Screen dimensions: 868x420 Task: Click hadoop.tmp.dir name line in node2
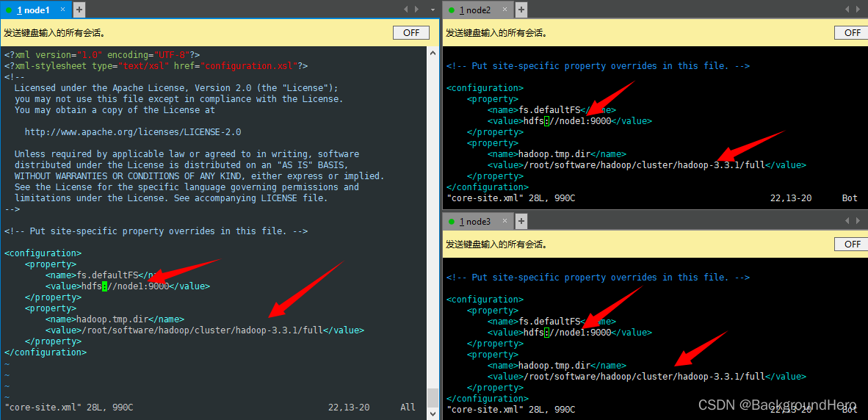coord(557,154)
